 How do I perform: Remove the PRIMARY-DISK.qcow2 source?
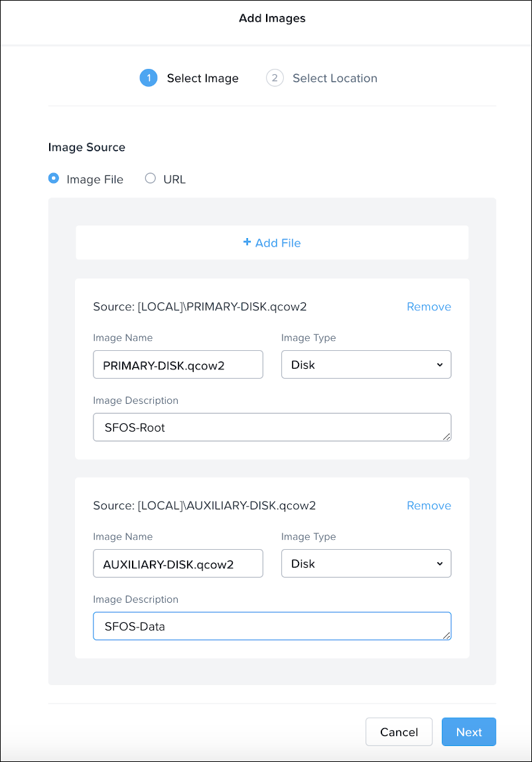[429, 306]
